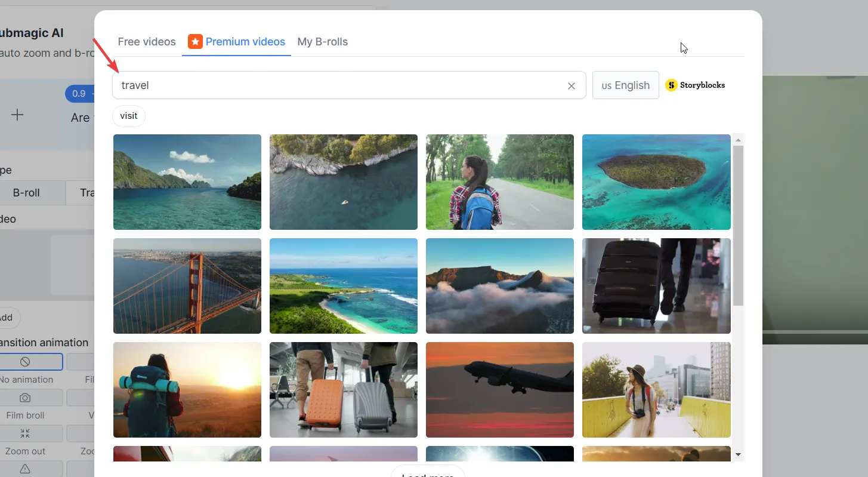868x477 pixels.
Task: Select the Film broll camera icon
Action: pyautogui.click(x=25, y=398)
